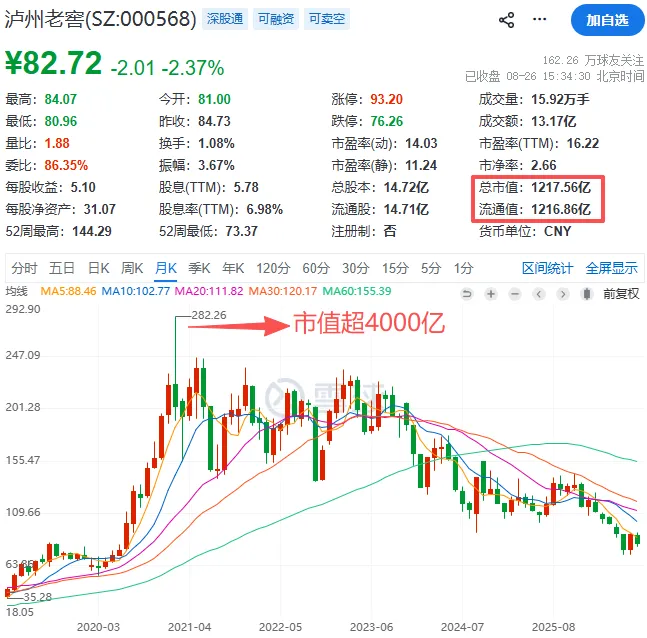This screenshot has width=647, height=638.
Task: Click the candlestick style icon
Action: (x=586, y=294)
